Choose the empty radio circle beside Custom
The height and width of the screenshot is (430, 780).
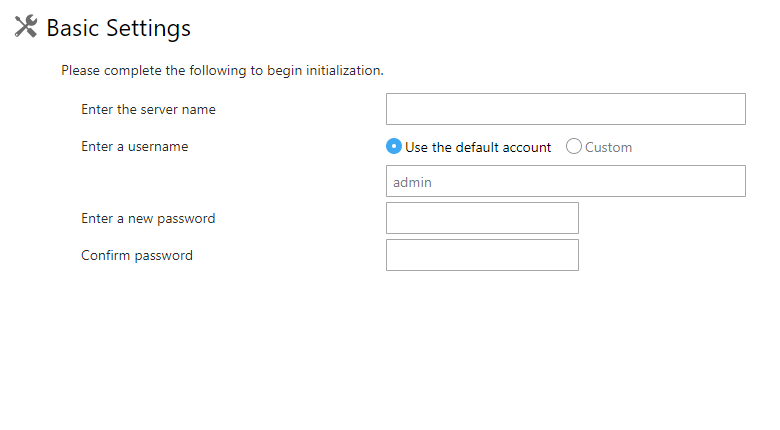coord(574,146)
